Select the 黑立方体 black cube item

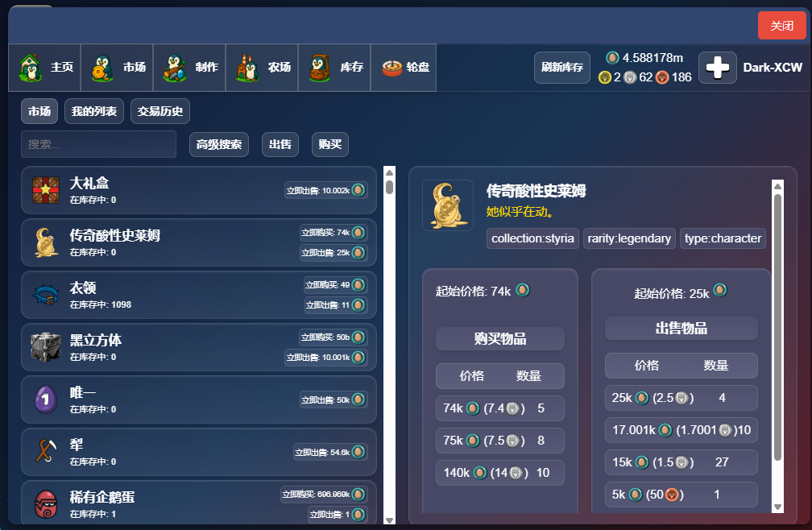(x=199, y=347)
